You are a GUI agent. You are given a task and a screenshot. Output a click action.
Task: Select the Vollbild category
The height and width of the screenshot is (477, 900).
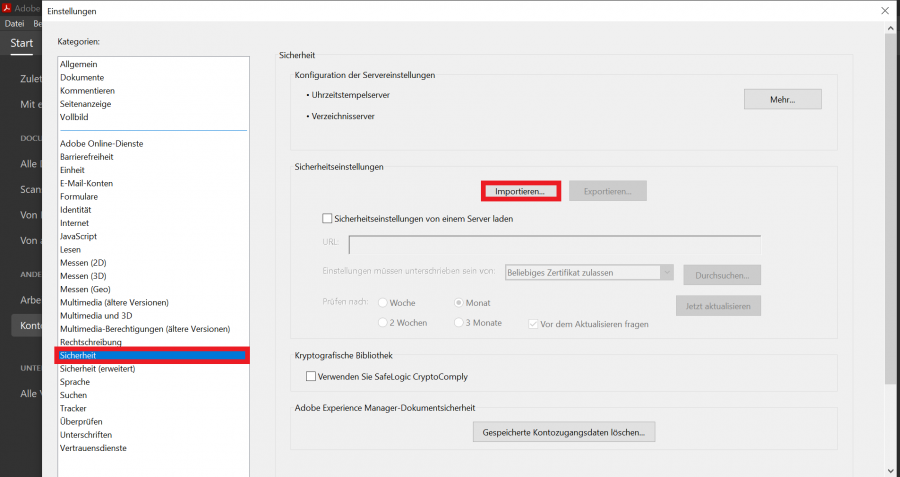click(74, 117)
